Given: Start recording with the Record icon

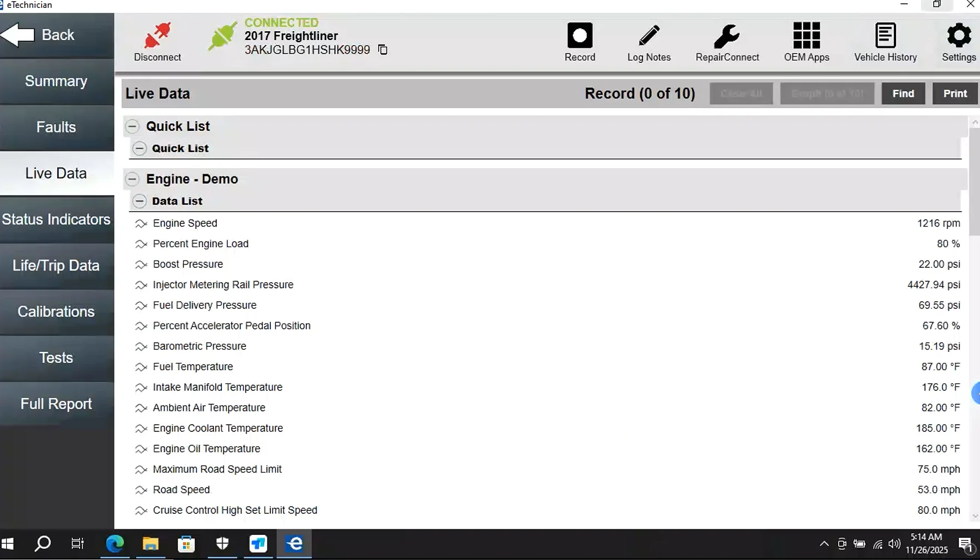Looking at the screenshot, I should click(580, 36).
